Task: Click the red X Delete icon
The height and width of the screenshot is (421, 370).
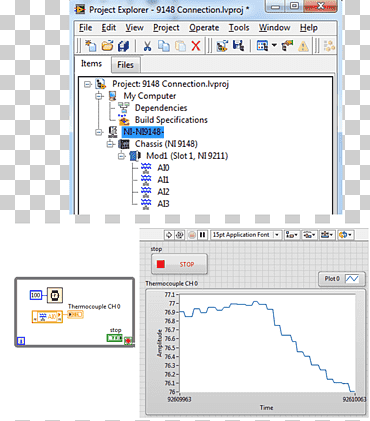Action: click(x=196, y=46)
